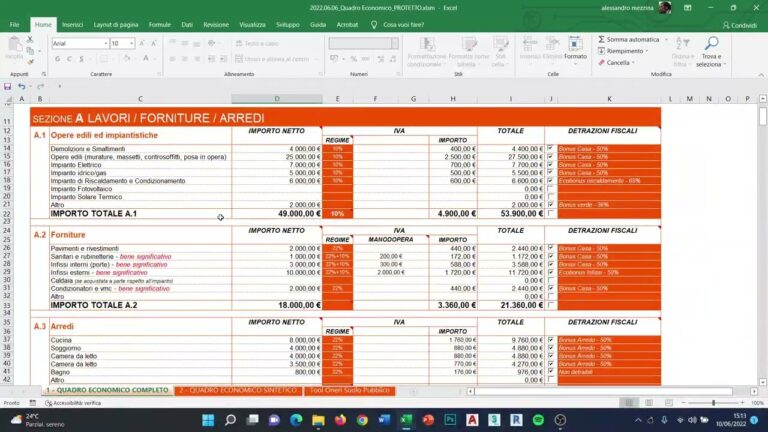The height and width of the screenshot is (432, 768).
Task: Open the Arial font name dropdown
Action: [105, 44]
